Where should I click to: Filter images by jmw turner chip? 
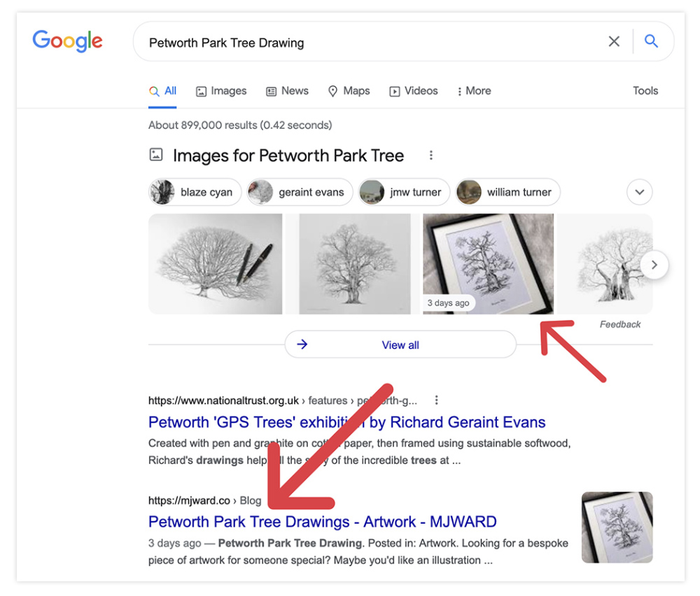coord(404,192)
